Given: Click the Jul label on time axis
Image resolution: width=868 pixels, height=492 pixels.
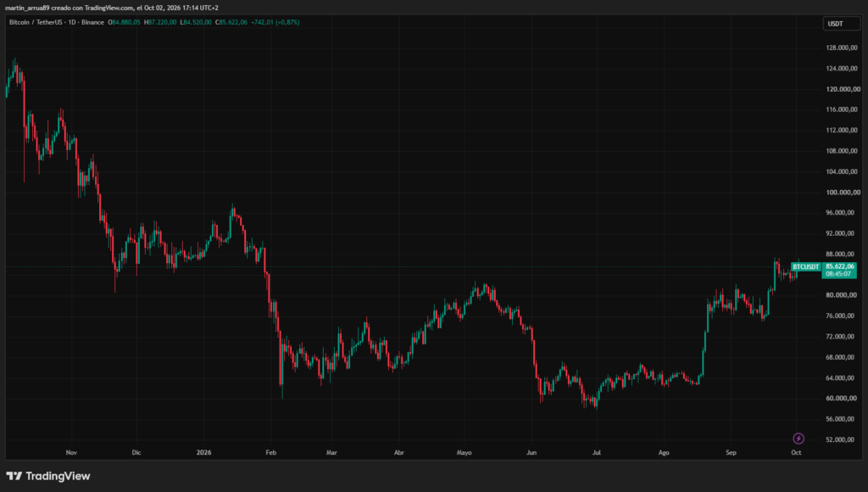Looking at the screenshot, I should coord(596,453).
